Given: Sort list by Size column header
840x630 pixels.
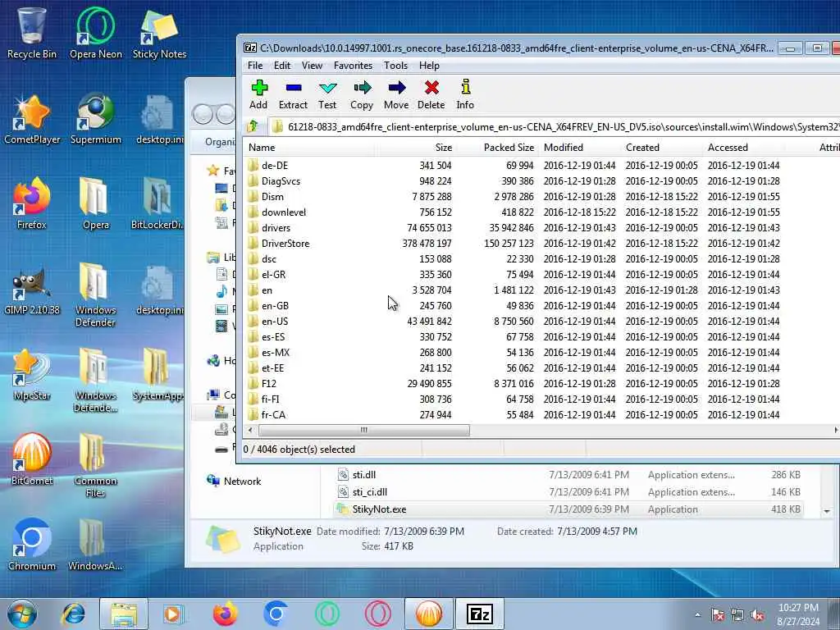Looking at the screenshot, I should click(415, 148).
